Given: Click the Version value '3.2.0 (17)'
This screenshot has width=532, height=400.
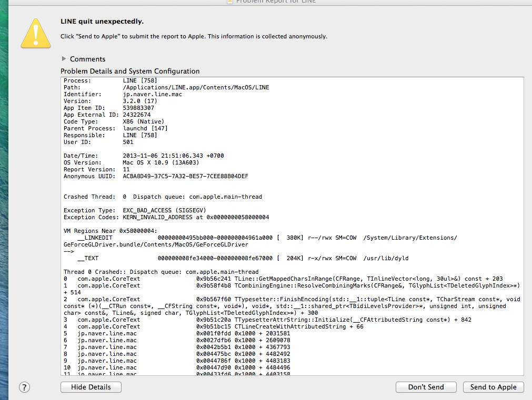Looking at the screenshot, I should tap(140, 101).
